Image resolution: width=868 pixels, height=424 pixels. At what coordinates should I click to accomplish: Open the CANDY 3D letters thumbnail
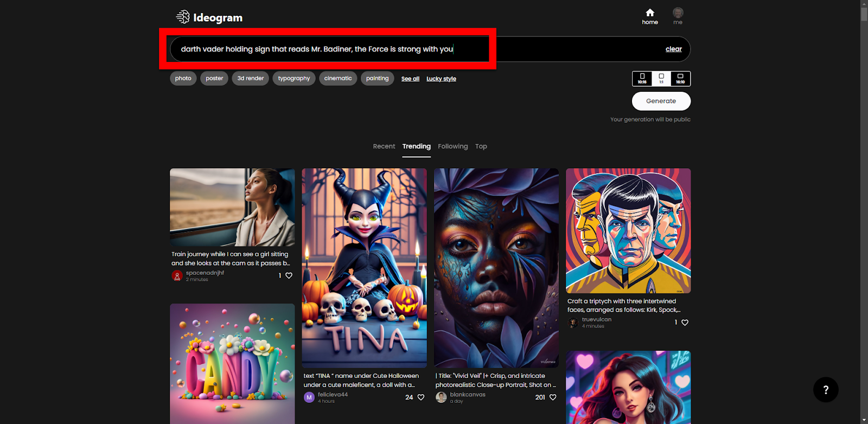(x=232, y=364)
